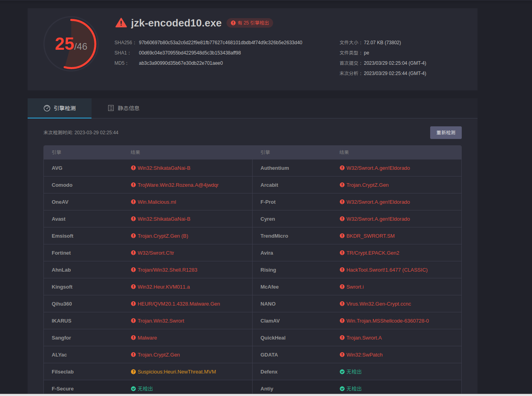The width and height of the screenshot is (532, 396).
Task: Click the HackTool.Swrort!1.6477 (CLASSIC) result
Action: (x=387, y=270)
